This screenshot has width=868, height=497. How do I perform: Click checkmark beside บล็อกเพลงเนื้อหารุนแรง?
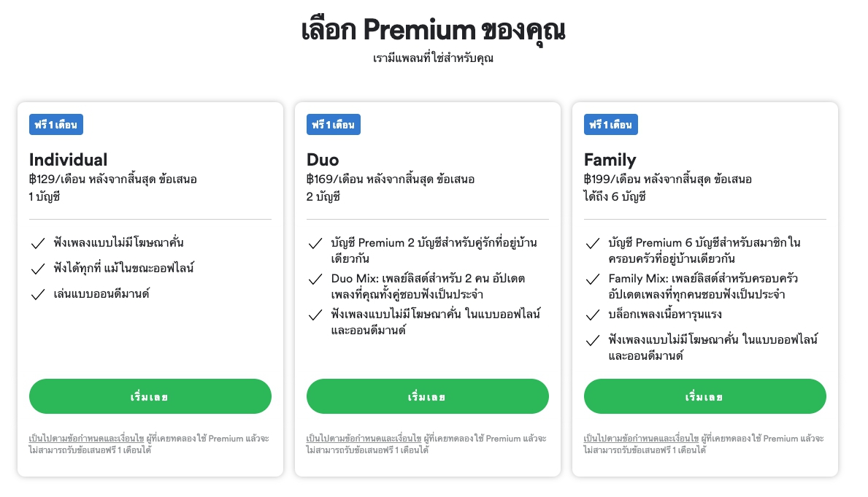(x=593, y=315)
